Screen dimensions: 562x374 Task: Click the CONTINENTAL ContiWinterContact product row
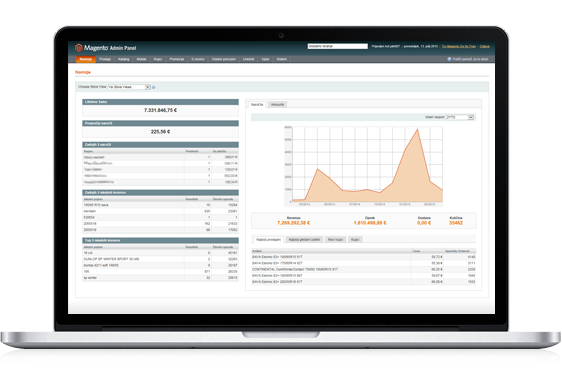point(364,269)
